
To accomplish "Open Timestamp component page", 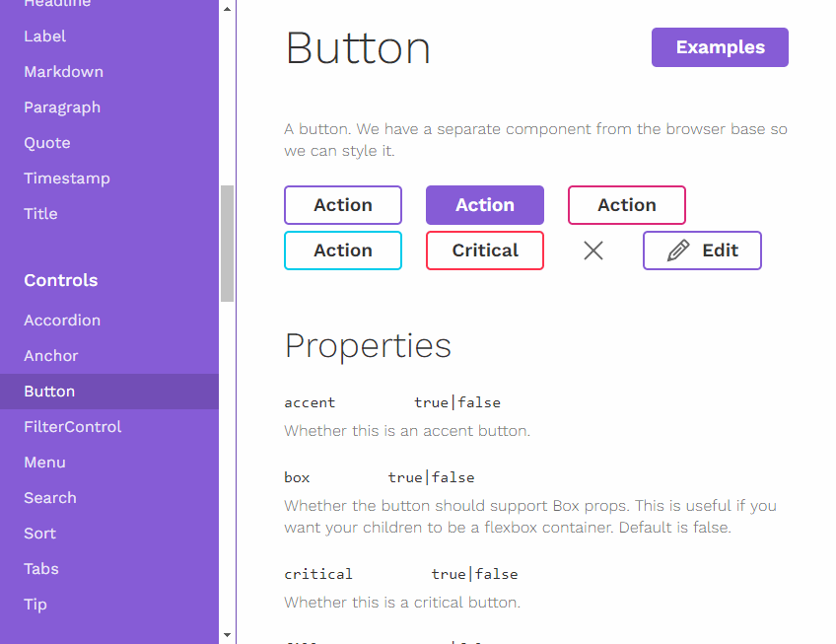I will [x=109, y=179].
